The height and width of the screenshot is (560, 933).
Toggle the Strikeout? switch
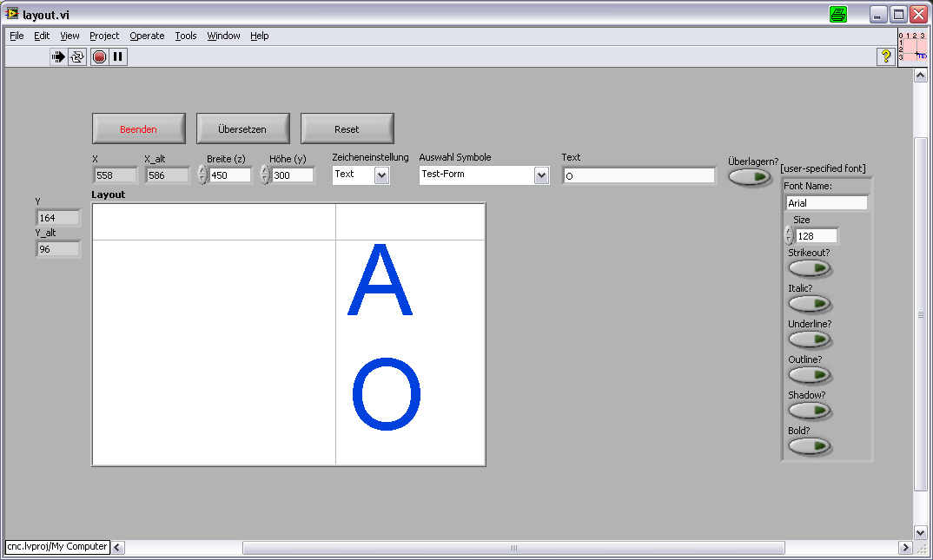[x=810, y=268]
